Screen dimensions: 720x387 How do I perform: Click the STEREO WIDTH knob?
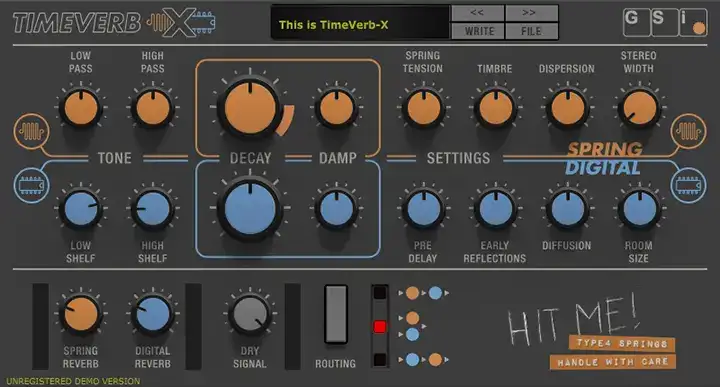[x=640, y=108]
